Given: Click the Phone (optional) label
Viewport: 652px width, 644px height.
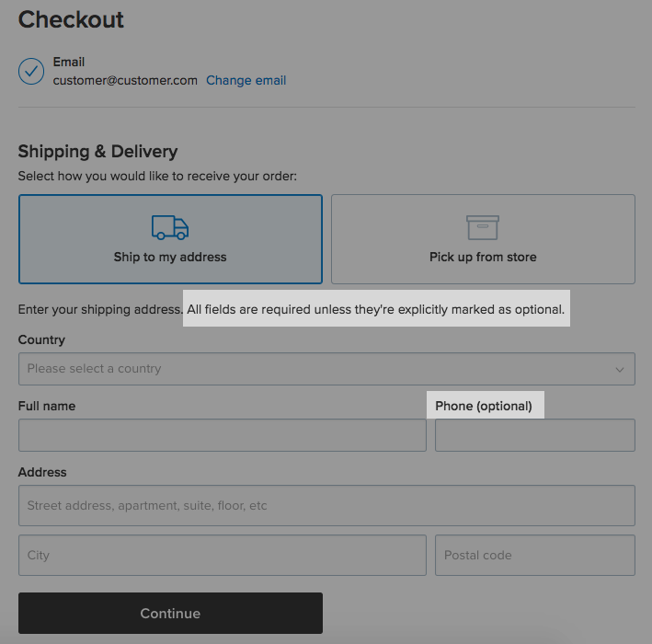Looking at the screenshot, I should 484,406.
